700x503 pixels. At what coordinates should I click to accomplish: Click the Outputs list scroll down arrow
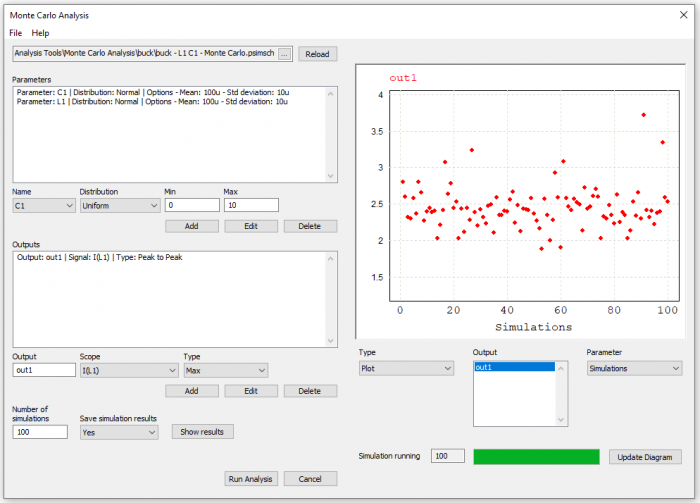(x=330, y=341)
